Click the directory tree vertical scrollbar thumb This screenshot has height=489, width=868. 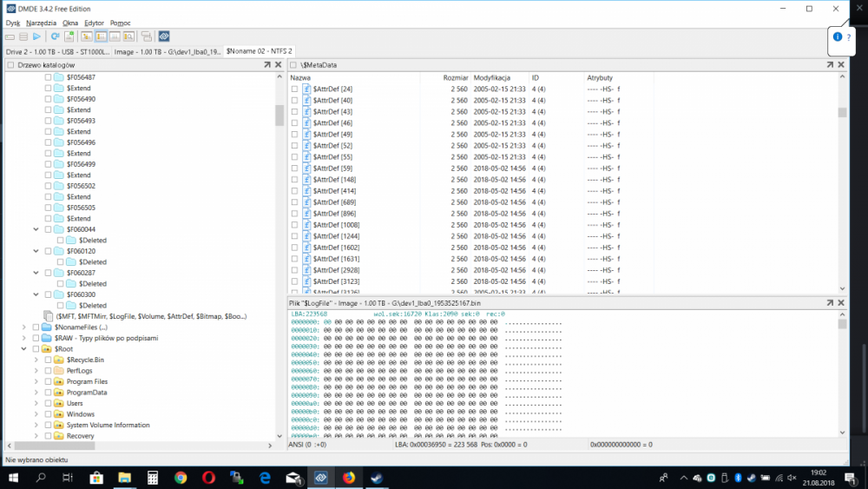click(279, 116)
